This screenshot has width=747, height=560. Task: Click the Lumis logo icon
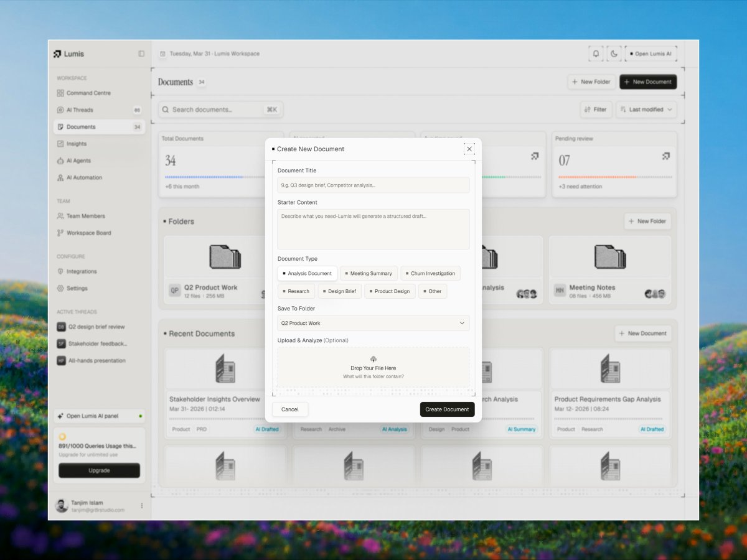click(x=57, y=54)
